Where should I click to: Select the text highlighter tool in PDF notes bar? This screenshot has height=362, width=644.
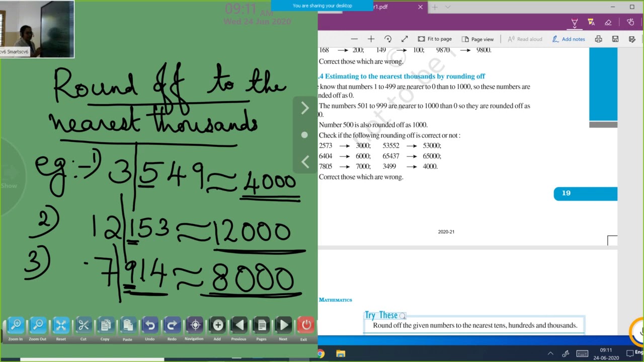click(x=591, y=22)
